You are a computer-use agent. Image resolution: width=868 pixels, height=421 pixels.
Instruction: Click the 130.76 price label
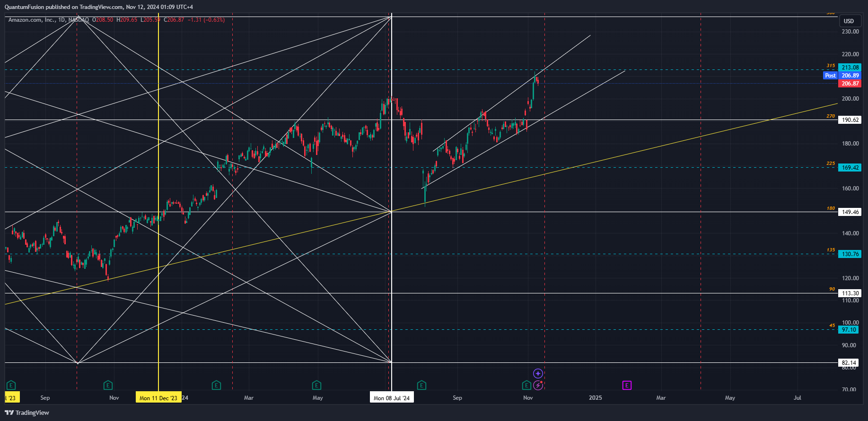pyautogui.click(x=850, y=254)
